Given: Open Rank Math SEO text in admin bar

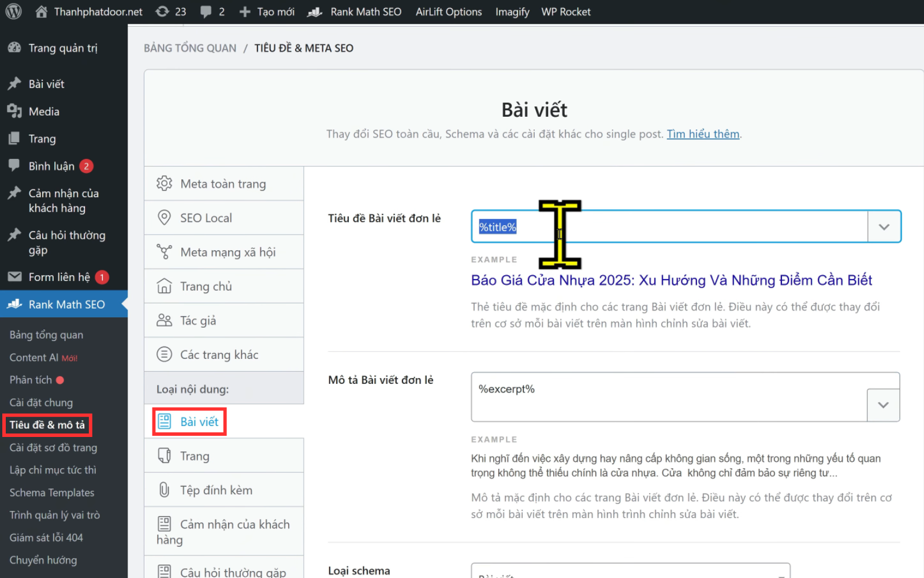Looking at the screenshot, I should click(x=366, y=12).
